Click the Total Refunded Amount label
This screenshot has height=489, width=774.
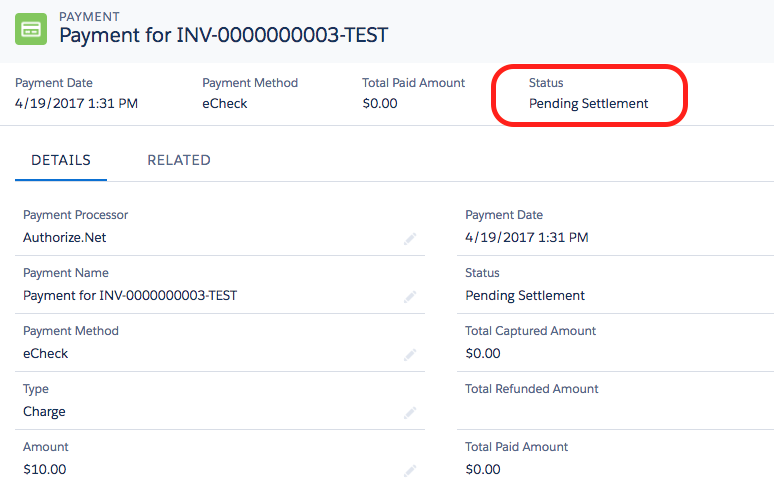coord(532,389)
